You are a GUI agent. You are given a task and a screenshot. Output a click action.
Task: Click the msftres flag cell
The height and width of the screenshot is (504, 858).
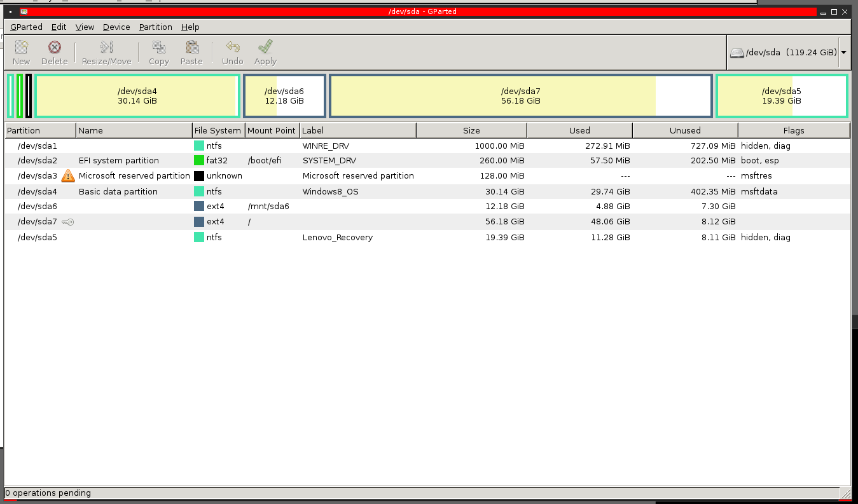tap(756, 176)
